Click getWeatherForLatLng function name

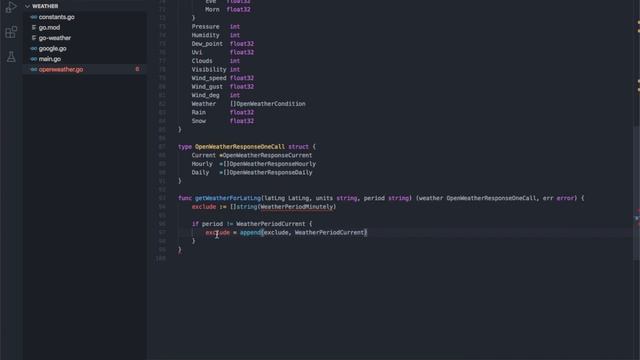click(x=228, y=198)
